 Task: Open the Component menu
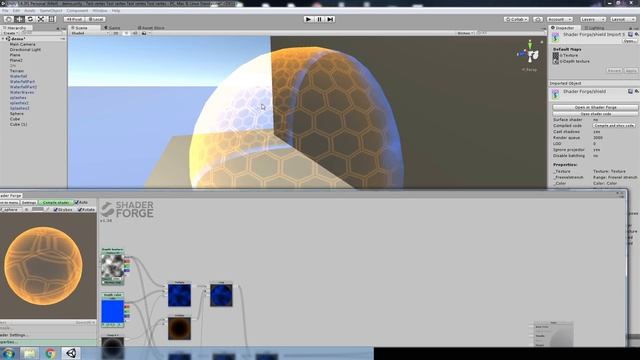[x=77, y=11]
